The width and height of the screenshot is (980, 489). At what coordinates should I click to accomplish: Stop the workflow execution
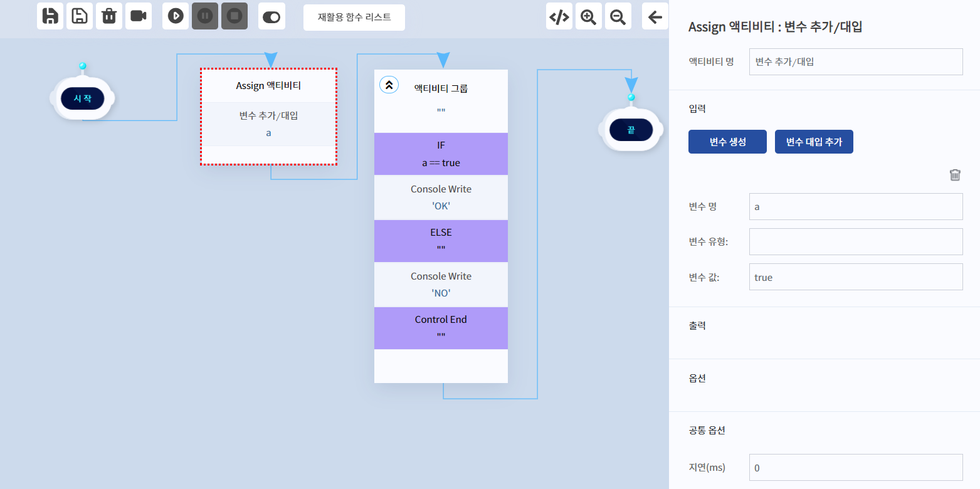click(x=234, y=16)
